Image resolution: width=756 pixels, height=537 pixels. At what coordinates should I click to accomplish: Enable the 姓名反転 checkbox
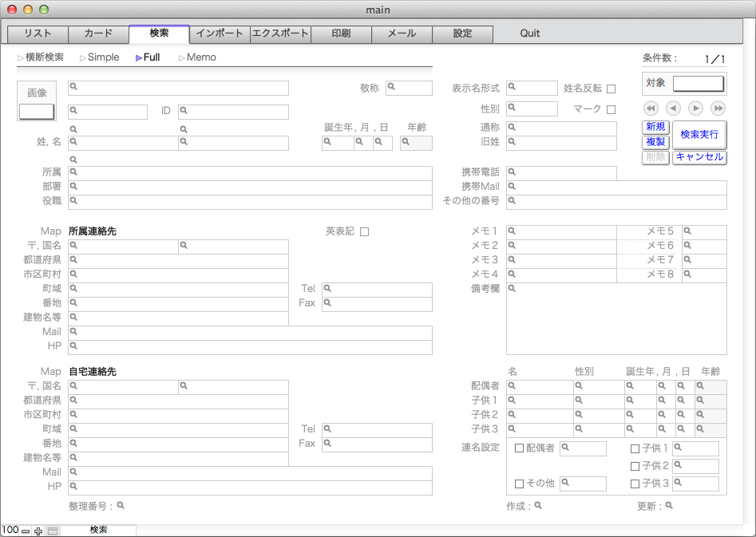coord(611,89)
